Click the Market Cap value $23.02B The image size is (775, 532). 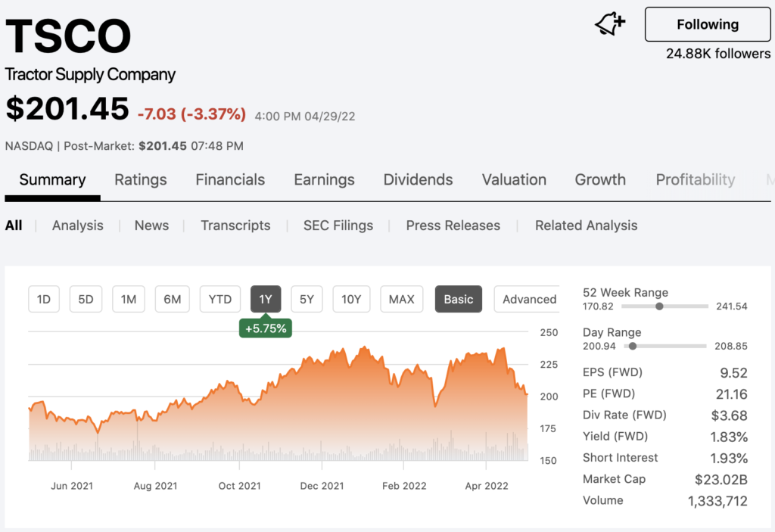coord(721,480)
